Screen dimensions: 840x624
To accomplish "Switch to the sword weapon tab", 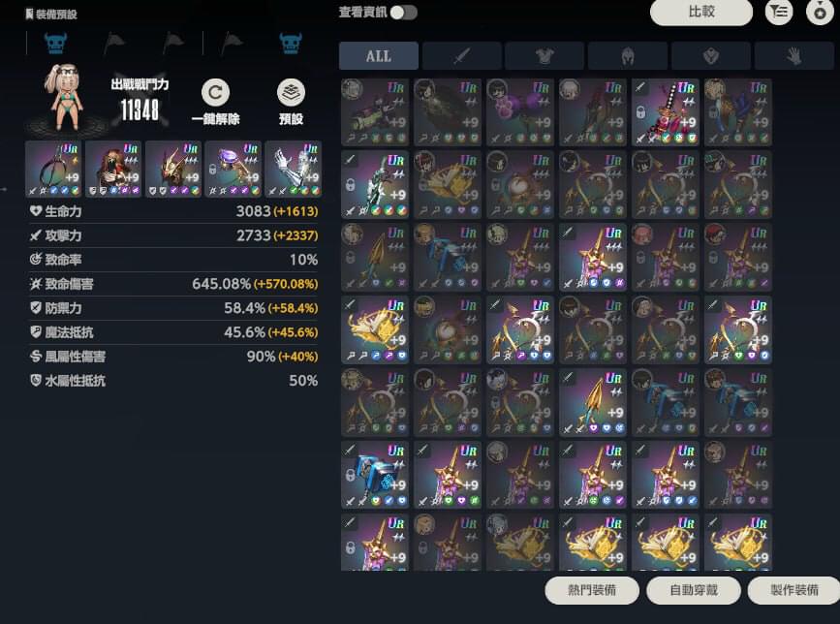I will coord(462,55).
